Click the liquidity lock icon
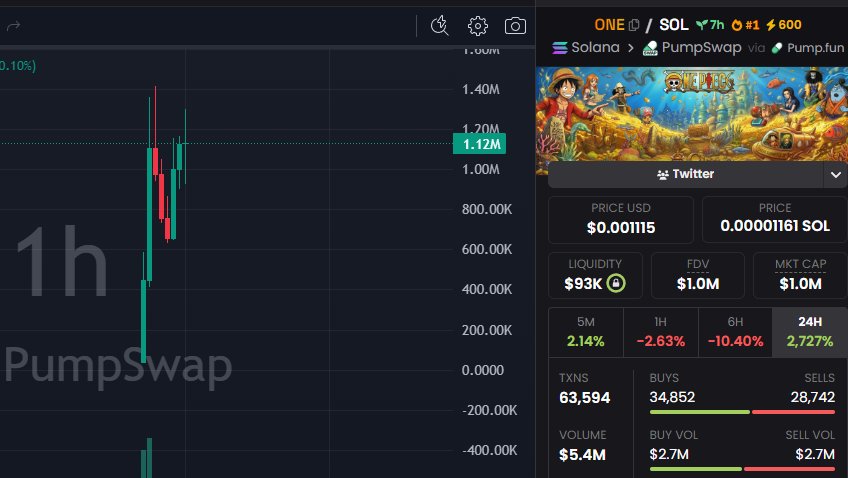The width and height of the screenshot is (848, 478). [616, 283]
